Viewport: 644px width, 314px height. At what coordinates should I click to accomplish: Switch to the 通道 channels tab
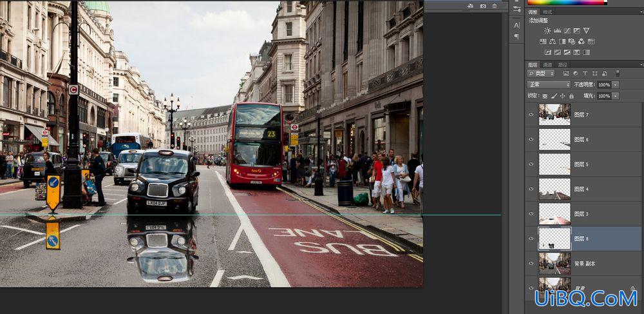click(x=547, y=64)
